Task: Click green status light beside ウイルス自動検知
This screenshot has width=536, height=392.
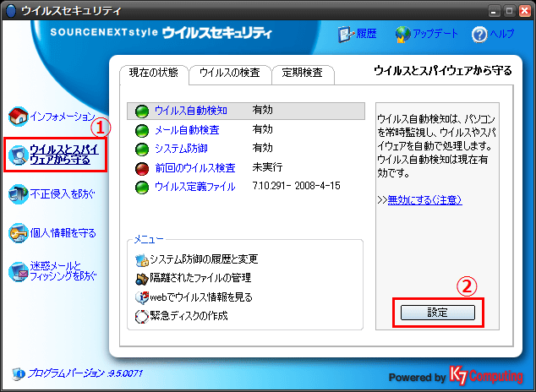Action: [142, 112]
